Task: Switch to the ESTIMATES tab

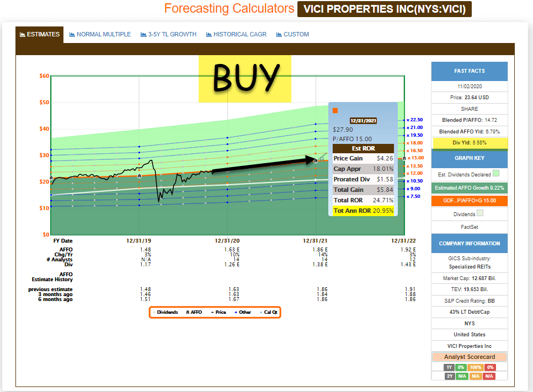Action: pos(39,34)
